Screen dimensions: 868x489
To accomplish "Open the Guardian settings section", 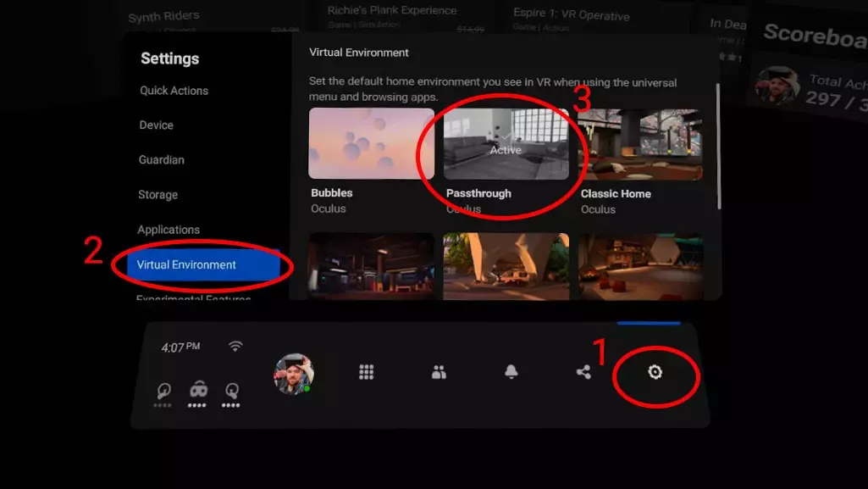I will [161, 160].
